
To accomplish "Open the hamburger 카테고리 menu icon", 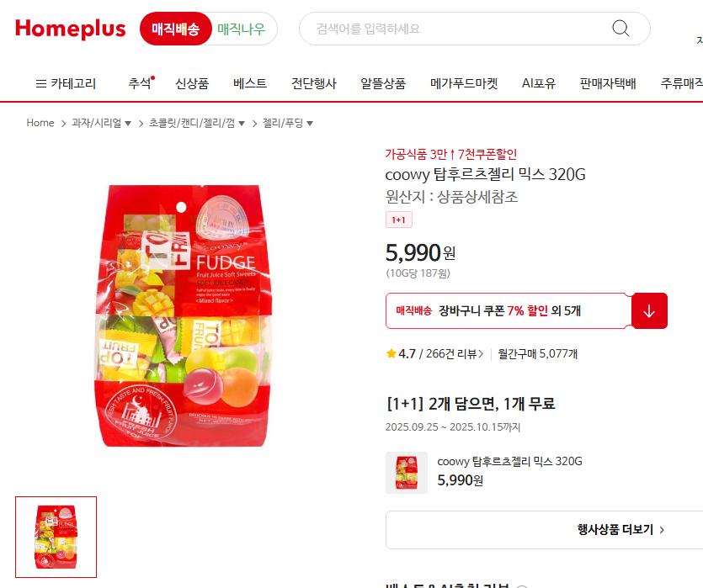I will coord(40,84).
